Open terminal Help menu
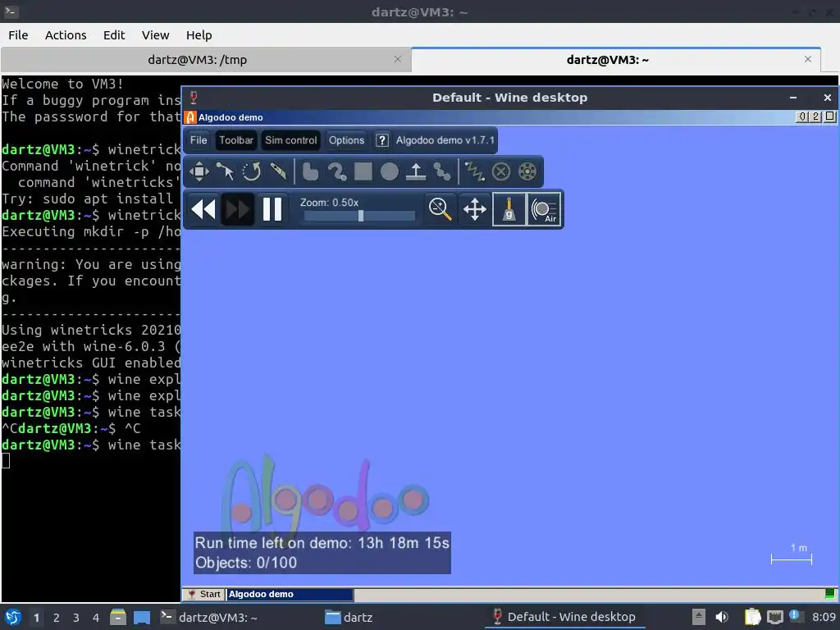 click(199, 35)
